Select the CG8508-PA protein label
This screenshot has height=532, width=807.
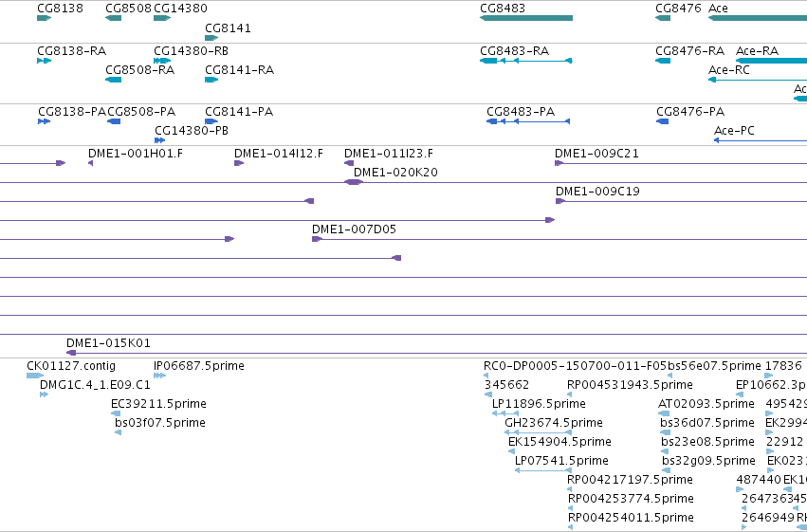[x=141, y=112]
